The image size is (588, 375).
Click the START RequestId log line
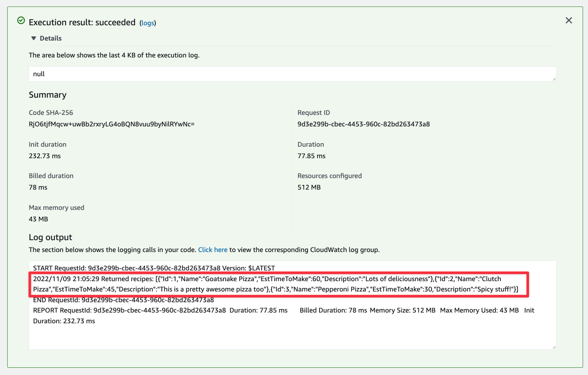point(154,268)
